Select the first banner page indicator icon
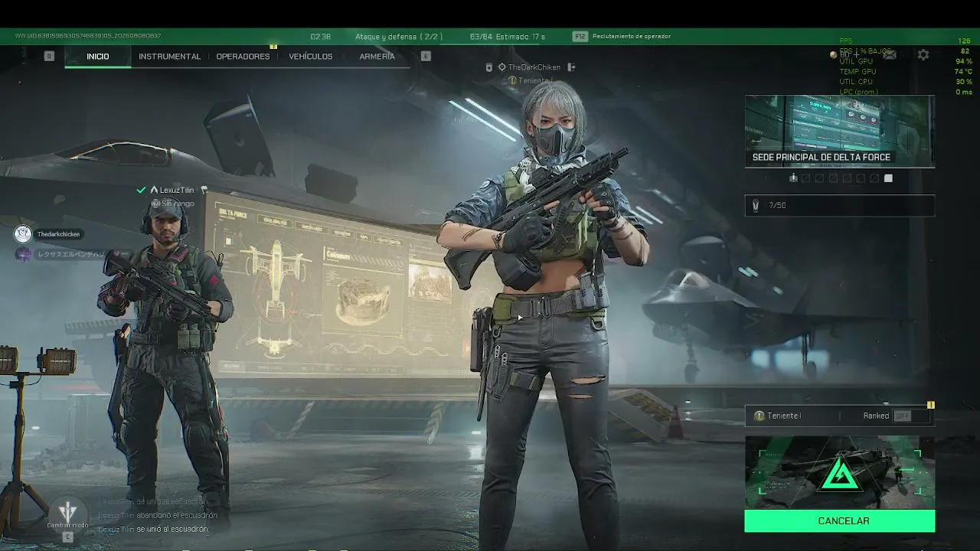The width and height of the screenshot is (980, 551). pyautogui.click(x=793, y=178)
